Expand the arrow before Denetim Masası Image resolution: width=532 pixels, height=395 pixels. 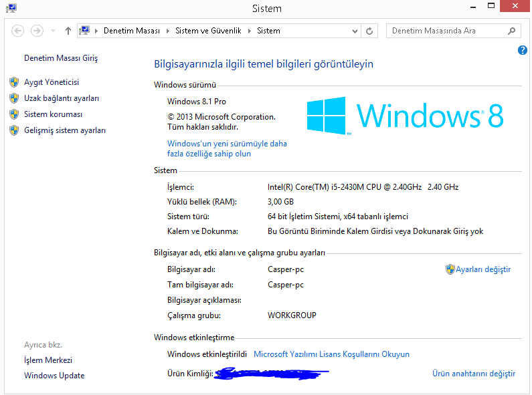coord(96,31)
